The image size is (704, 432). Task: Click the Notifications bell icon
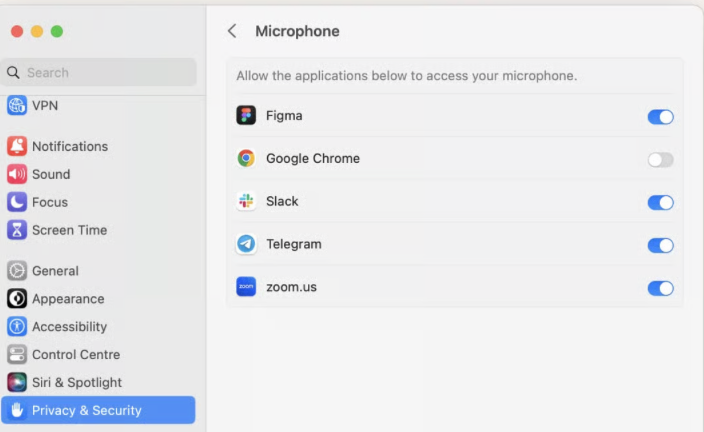click(17, 146)
